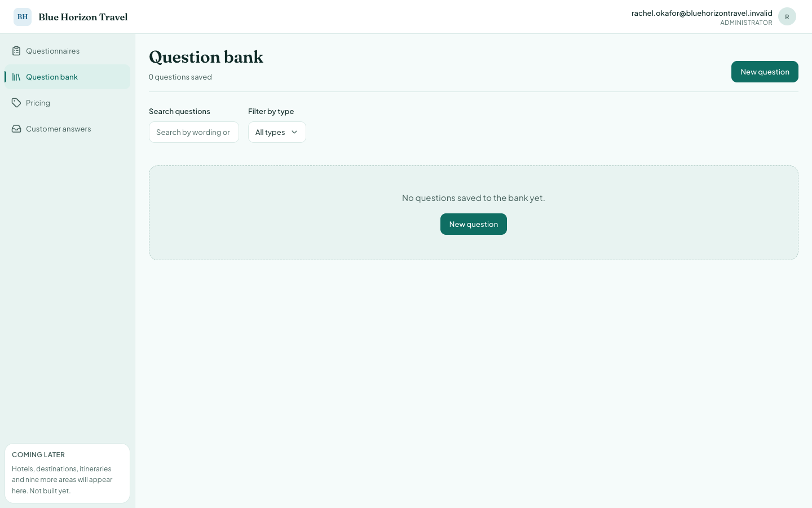Click the 0 questions saved text
812x508 pixels.
(x=180, y=77)
